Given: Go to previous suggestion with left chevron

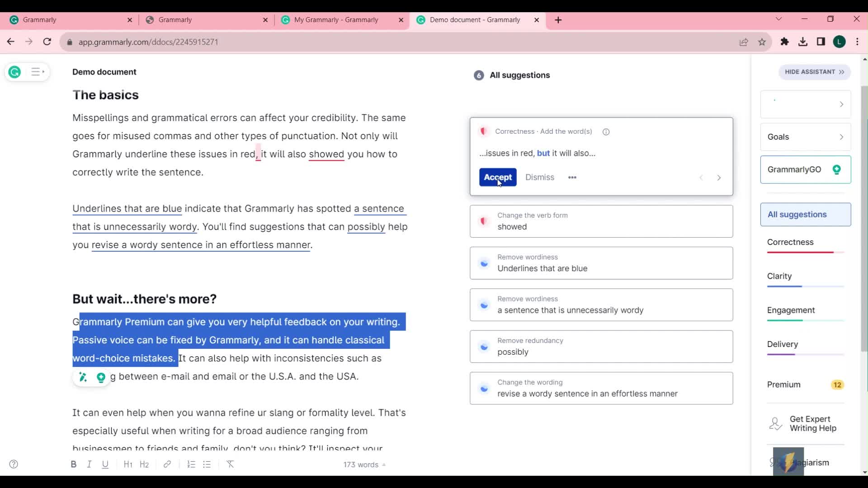Looking at the screenshot, I should click(701, 178).
